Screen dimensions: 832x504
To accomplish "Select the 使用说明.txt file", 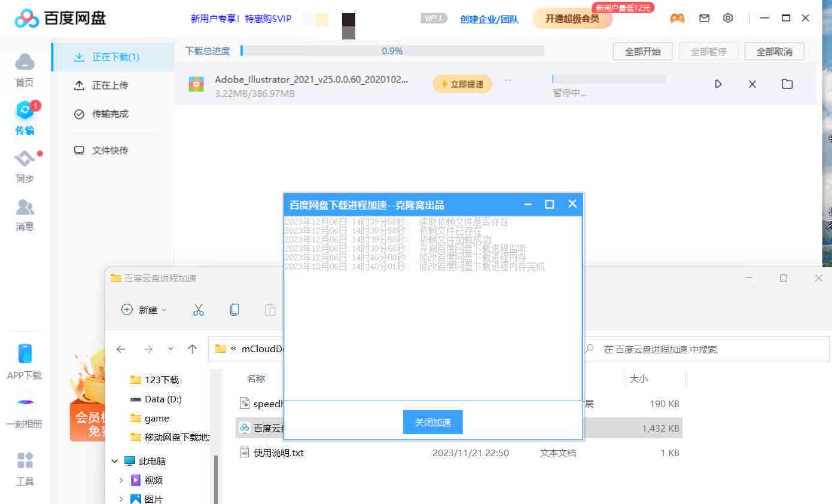I will coord(459,453).
